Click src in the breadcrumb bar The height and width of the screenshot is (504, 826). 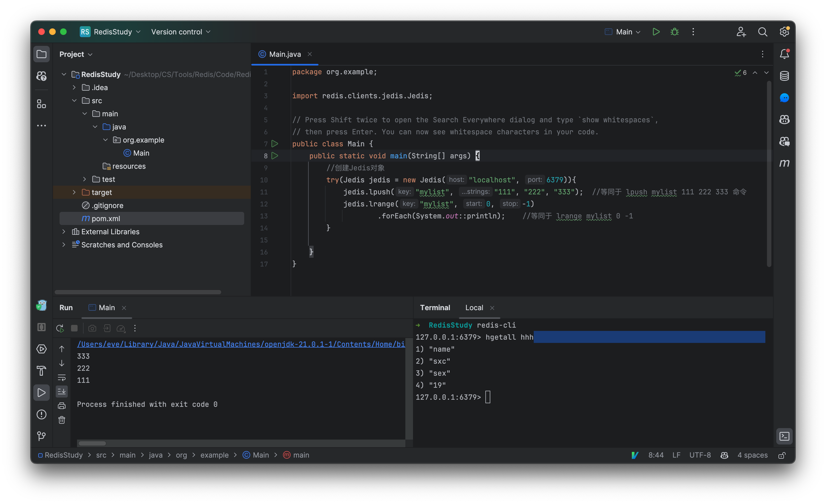pos(101,455)
